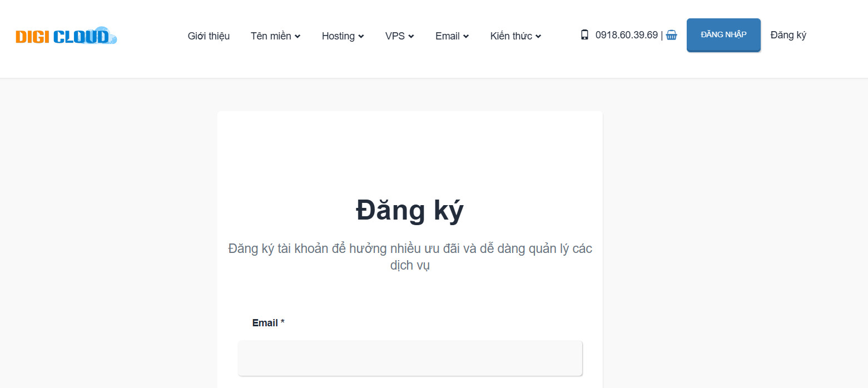This screenshot has height=388, width=868.
Task: Click the Đăng ký link in the header
Action: click(788, 34)
